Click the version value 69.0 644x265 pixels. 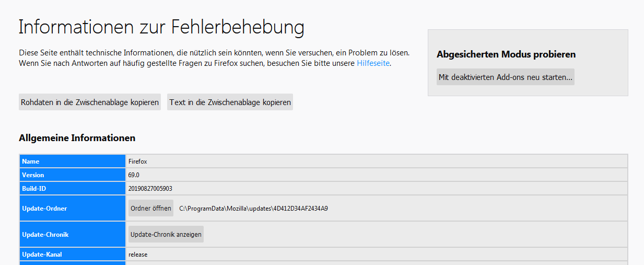tap(134, 175)
